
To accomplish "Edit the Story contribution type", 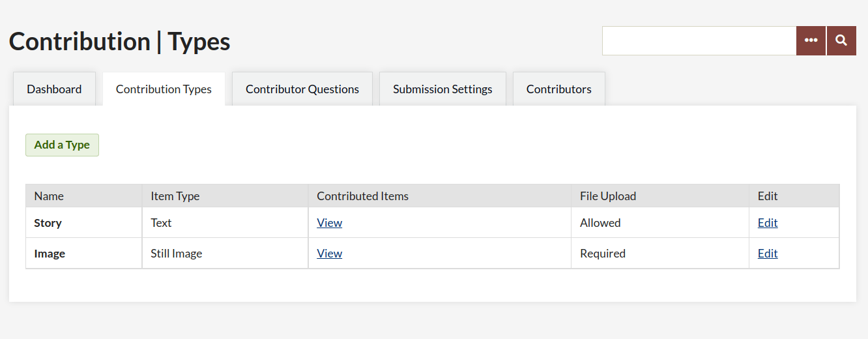I will 768,223.
